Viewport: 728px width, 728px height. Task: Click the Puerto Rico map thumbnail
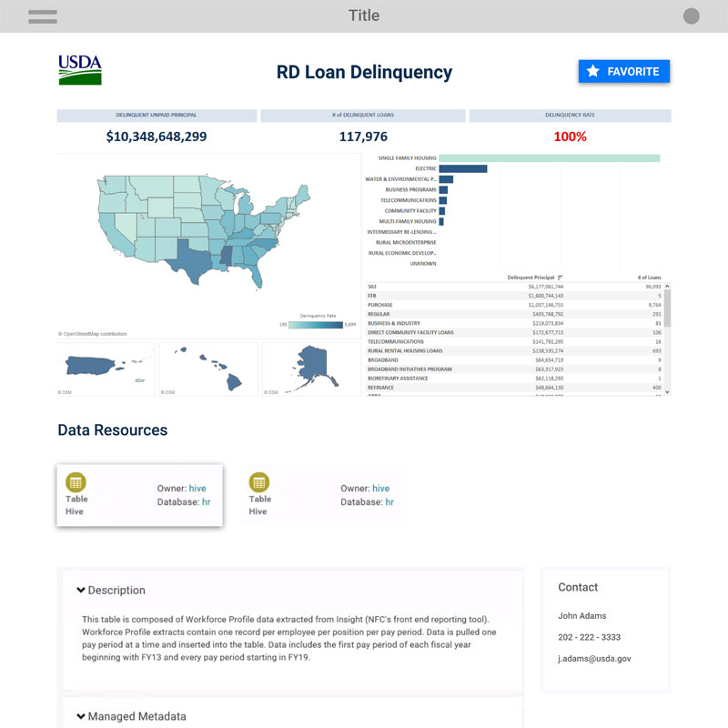tap(105, 369)
